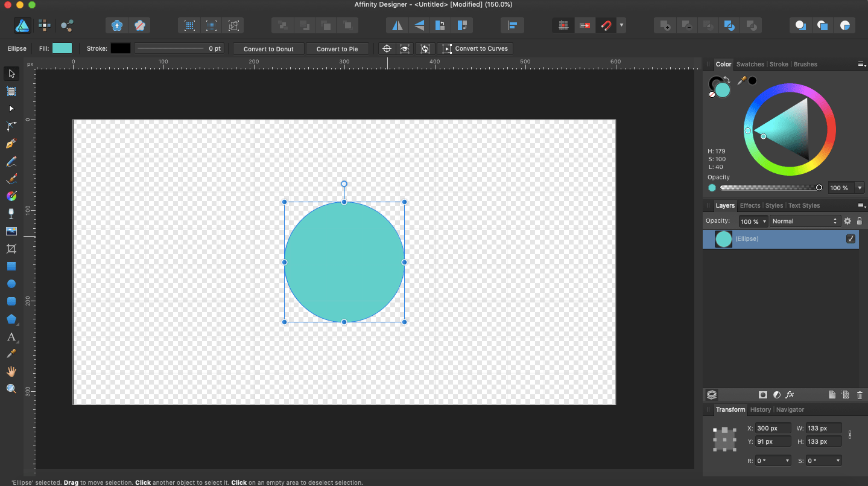Image resolution: width=868 pixels, height=486 pixels.
Task: Toggle Insert On Top of Selection
Action: 822,25
